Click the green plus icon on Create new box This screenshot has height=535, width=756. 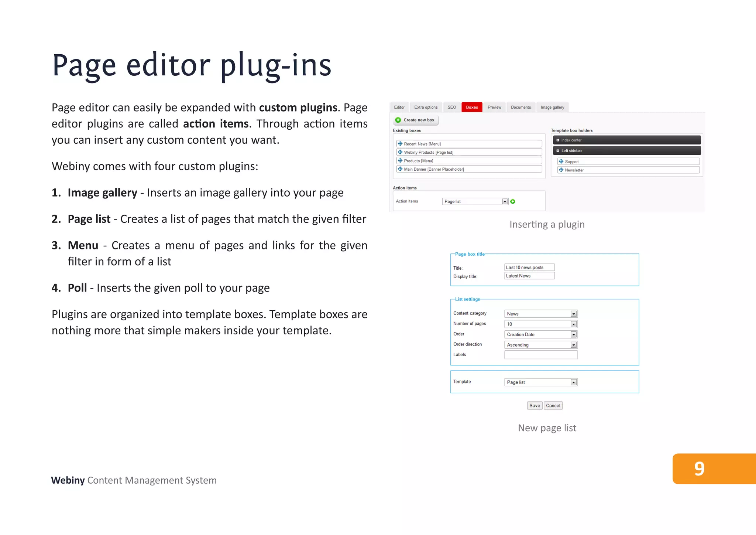[398, 120]
